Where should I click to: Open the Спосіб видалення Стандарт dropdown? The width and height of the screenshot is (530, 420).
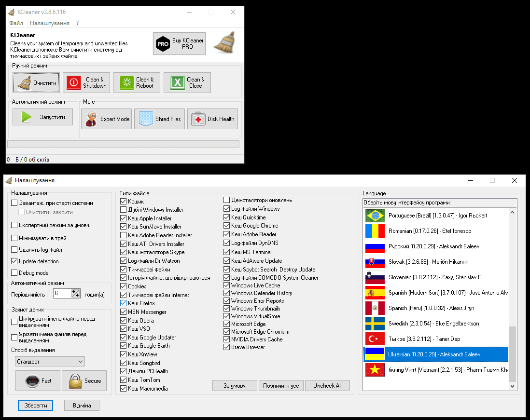[50, 362]
